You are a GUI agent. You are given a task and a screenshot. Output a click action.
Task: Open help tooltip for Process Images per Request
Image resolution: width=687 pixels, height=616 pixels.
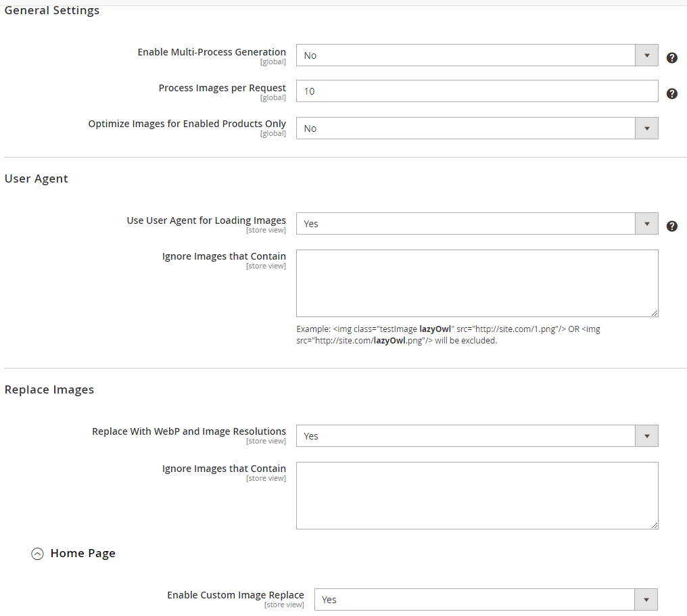(x=671, y=94)
